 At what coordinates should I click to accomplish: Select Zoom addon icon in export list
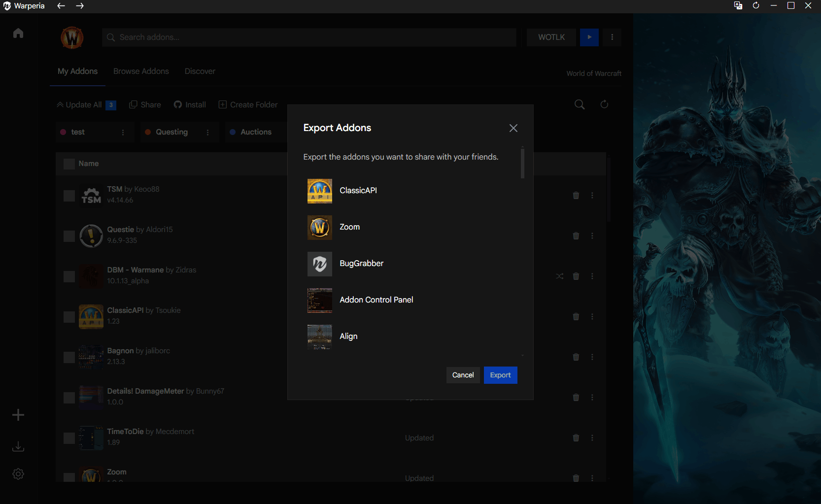tap(320, 228)
